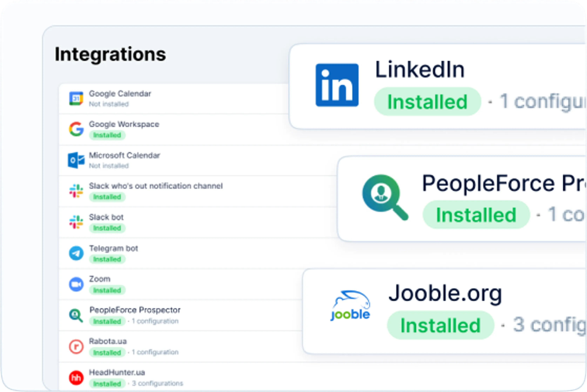Click Not installed under Google Calendar
This screenshot has height=392, width=587.
109,104
